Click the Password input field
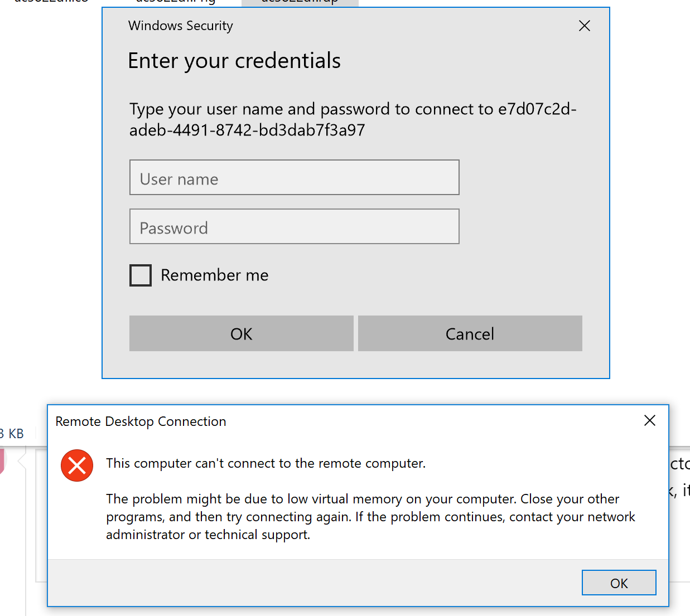 click(294, 226)
